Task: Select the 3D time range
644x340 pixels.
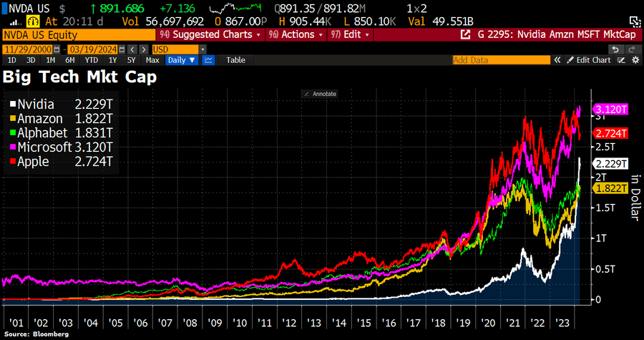Action: [31, 60]
